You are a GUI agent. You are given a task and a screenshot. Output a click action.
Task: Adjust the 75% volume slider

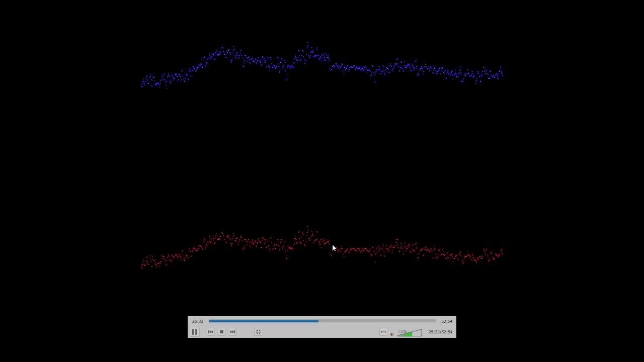click(410, 333)
